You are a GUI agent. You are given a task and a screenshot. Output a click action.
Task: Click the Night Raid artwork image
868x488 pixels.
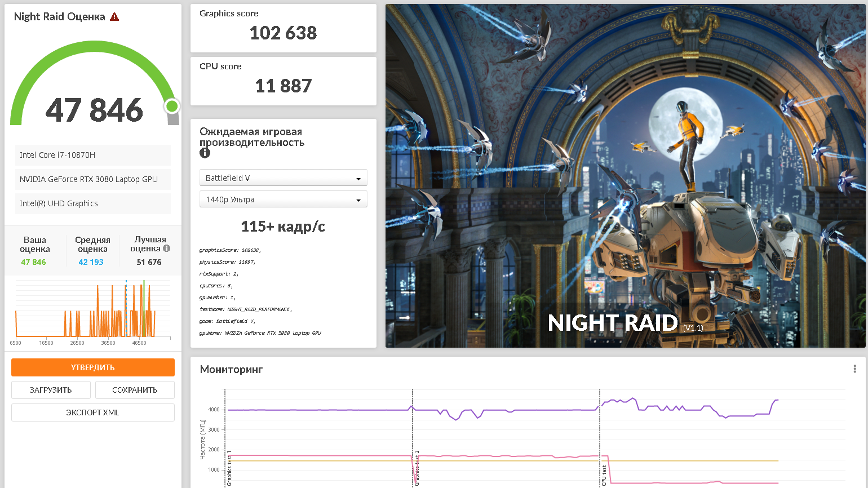pos(625,176)
